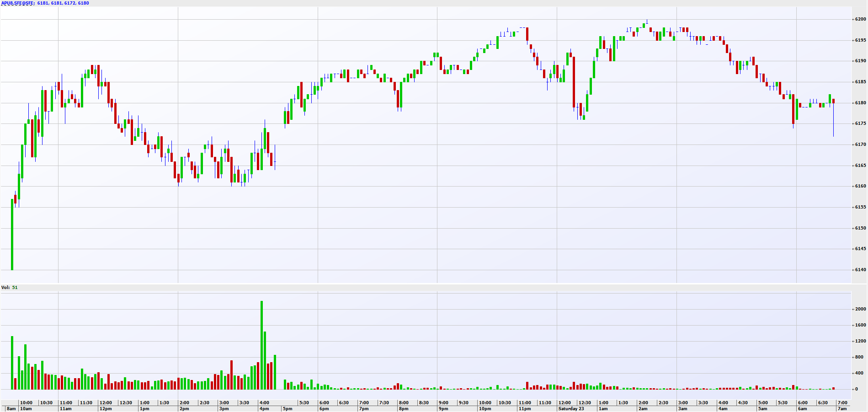Click the 4am time axis label
Screen dimensions: 868x412
723,409
